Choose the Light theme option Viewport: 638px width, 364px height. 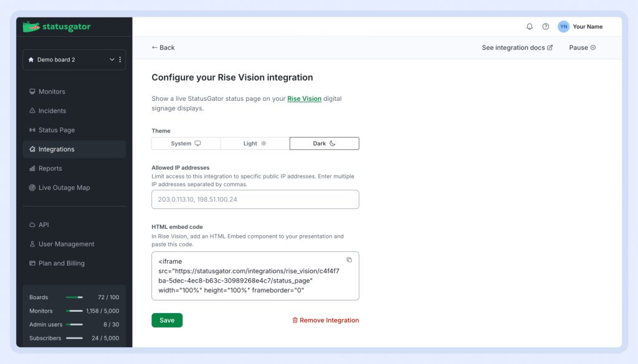click(255, 143)
